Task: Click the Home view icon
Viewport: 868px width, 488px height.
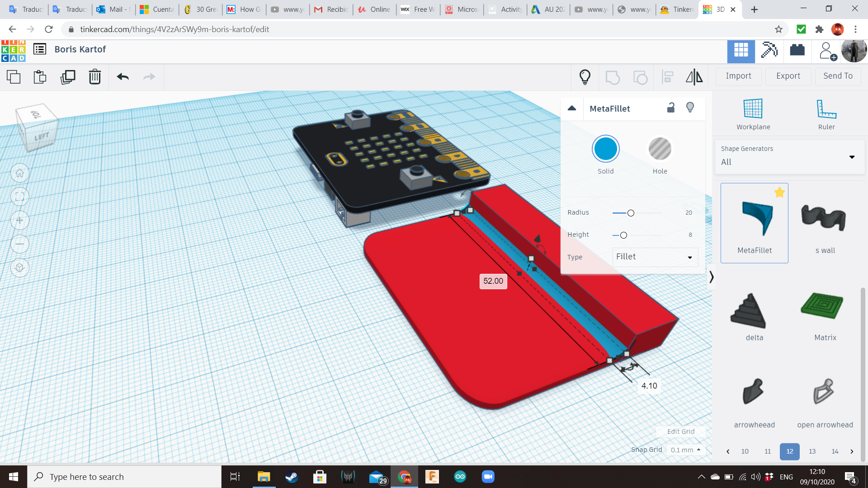Action: click(x=20, y=173)
